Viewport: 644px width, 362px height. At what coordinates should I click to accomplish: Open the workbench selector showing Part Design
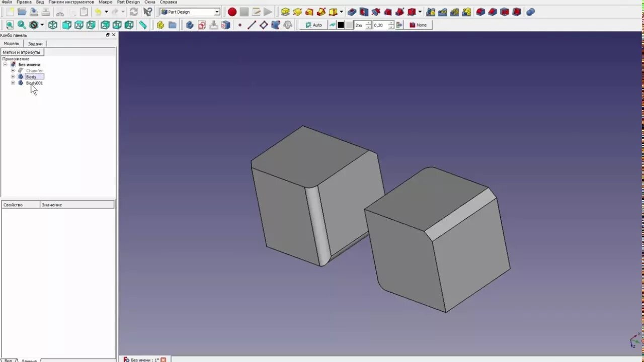tap(190, 12)
